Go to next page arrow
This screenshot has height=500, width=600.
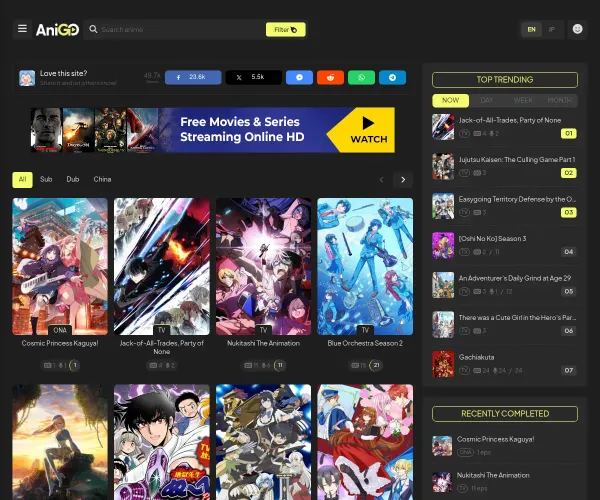(403, 180)
